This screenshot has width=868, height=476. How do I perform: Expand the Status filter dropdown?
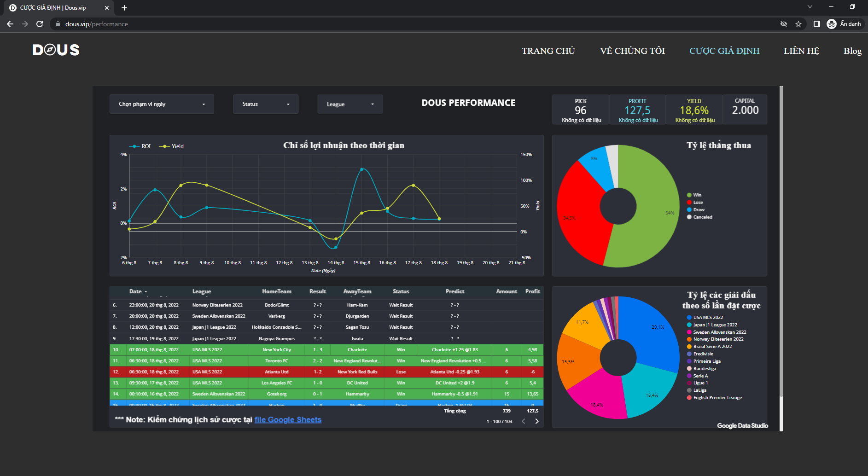coord(266,104)
